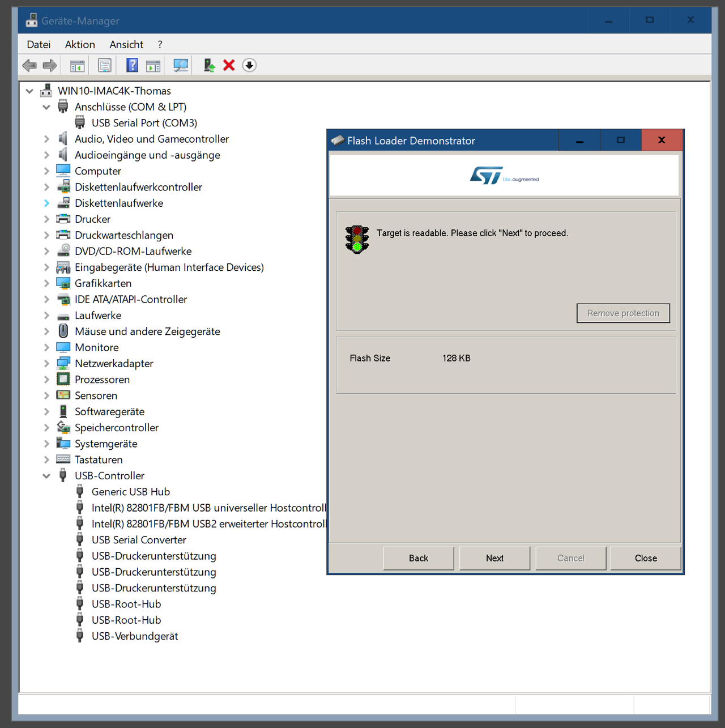
Task: Open the Aktion menu
Action: coord(80,45)
